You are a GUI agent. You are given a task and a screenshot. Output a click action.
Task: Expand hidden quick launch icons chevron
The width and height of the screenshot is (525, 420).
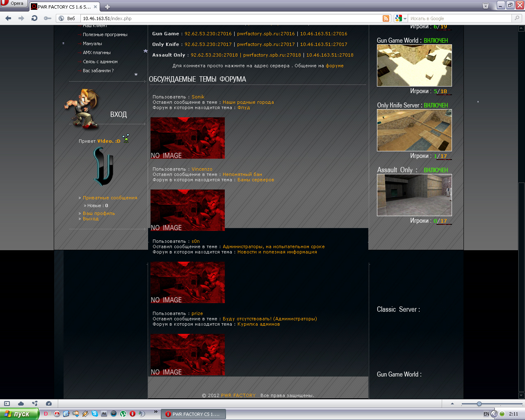point(155,411)
